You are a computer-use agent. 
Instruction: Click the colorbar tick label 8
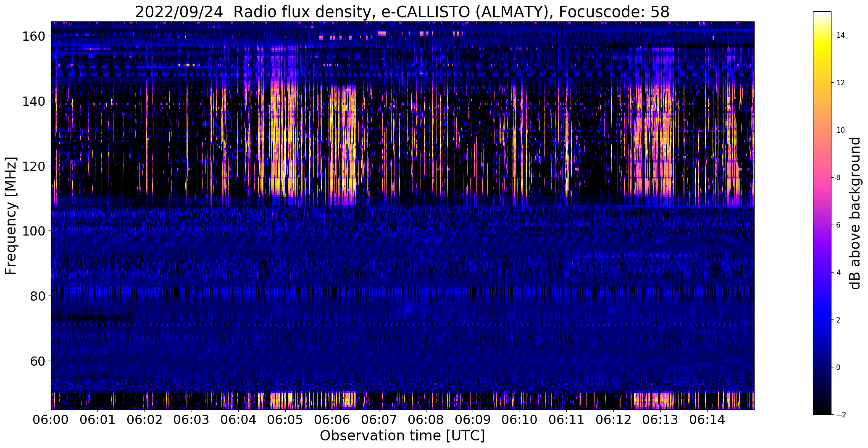click(x=839, y=178)
